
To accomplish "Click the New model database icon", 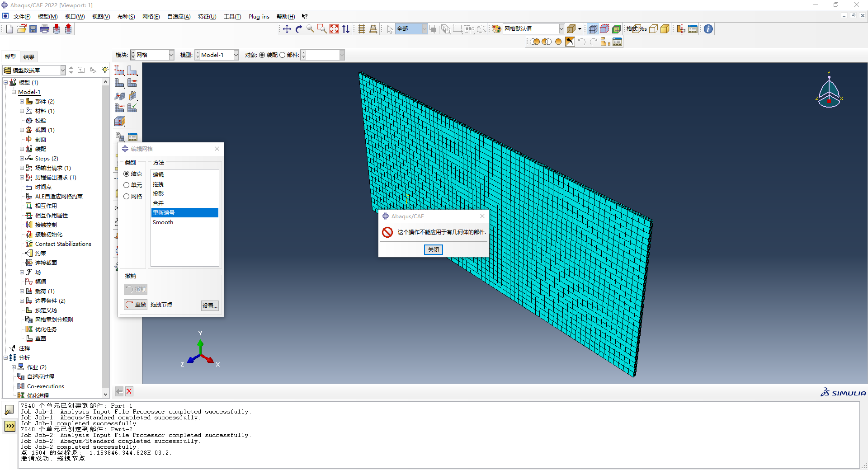I will (x=9, y=29).
